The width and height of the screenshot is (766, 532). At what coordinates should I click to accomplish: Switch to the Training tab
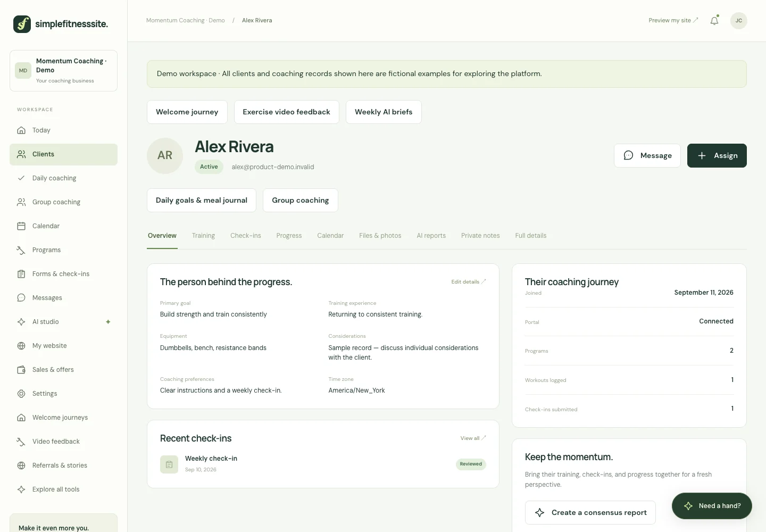[x=203, y=236]
